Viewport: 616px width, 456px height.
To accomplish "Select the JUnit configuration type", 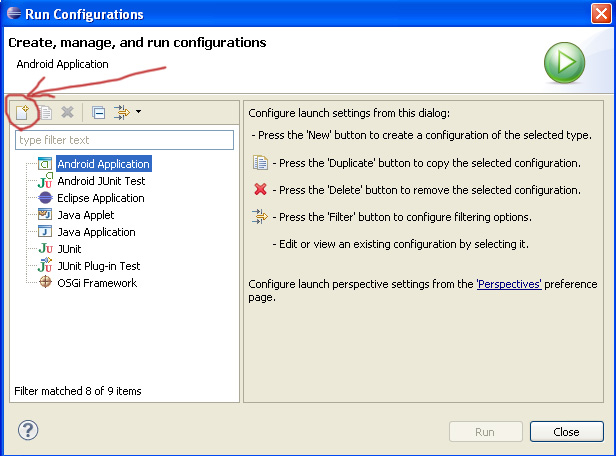I will (72, 249).
